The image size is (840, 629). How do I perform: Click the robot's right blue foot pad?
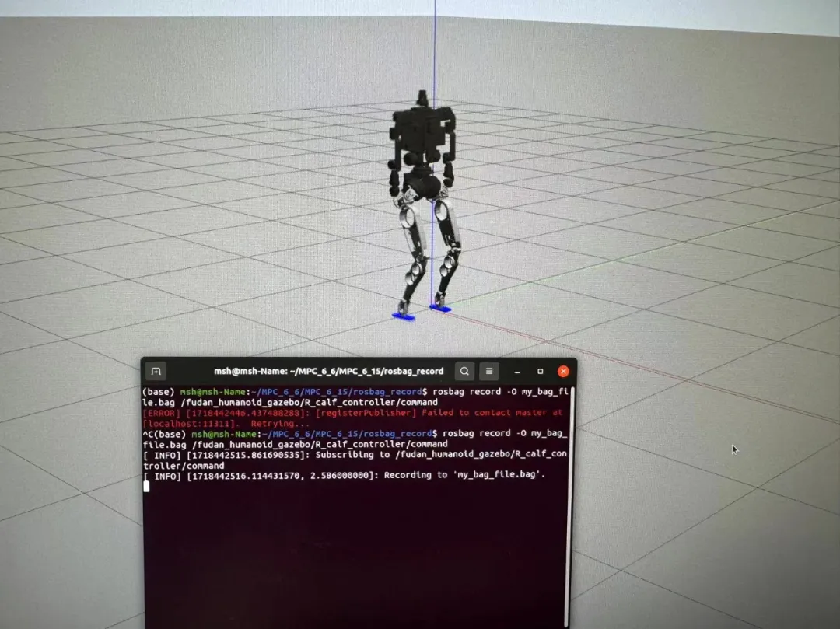[440, 309]
